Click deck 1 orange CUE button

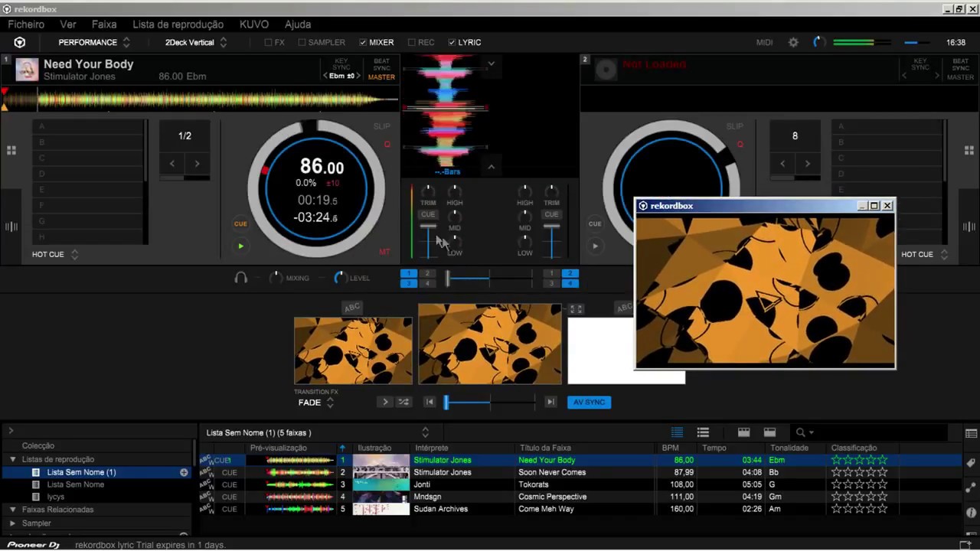(240, 224)
